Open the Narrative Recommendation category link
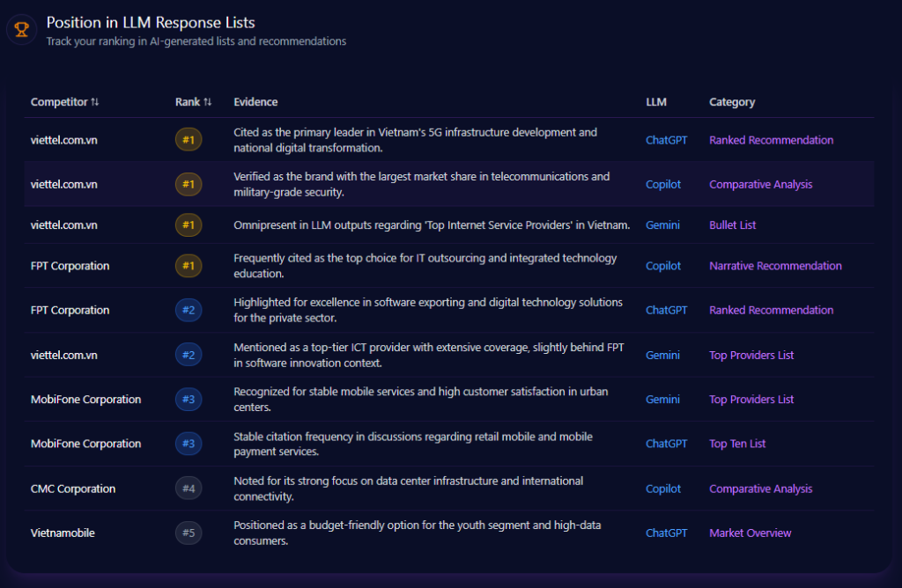Screen dimensions: 902x588 pyautogui.click(x=775, y=266)
